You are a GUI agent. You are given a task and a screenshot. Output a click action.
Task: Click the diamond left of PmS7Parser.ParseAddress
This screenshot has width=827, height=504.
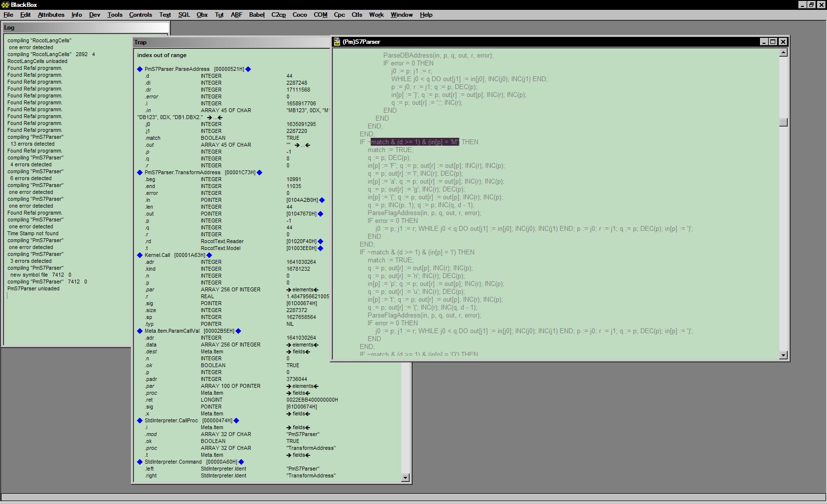140,69
